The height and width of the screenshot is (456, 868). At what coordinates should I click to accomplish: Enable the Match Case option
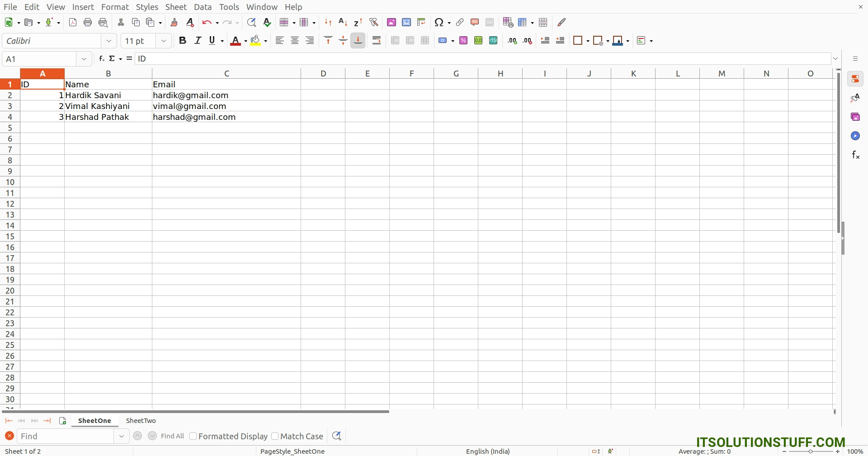tap(275, 436)
